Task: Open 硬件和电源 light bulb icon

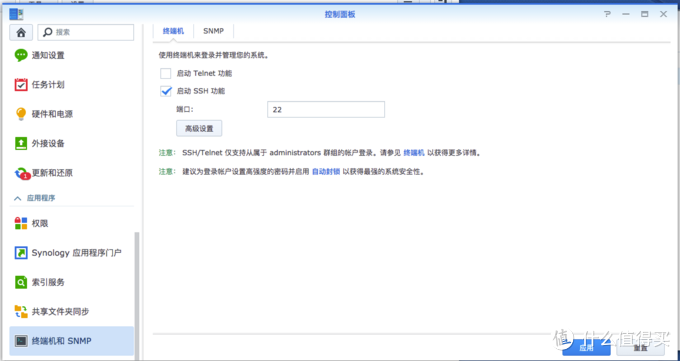Action: click(21, 114)
